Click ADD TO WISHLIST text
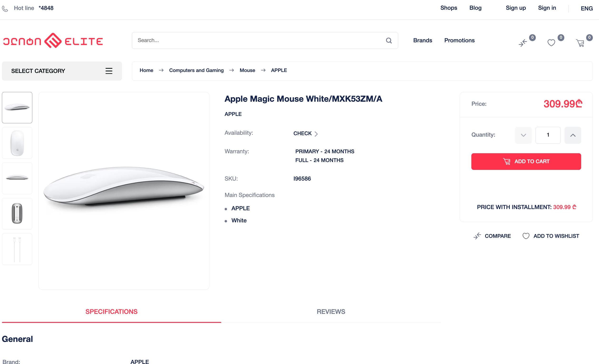The image size is (599, 364). click(x=556, y=236)
